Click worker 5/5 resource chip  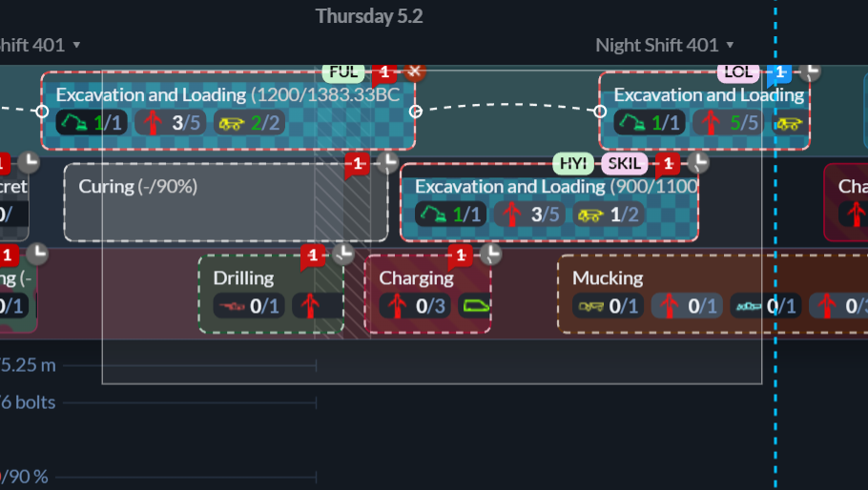[x=728, y=123]
